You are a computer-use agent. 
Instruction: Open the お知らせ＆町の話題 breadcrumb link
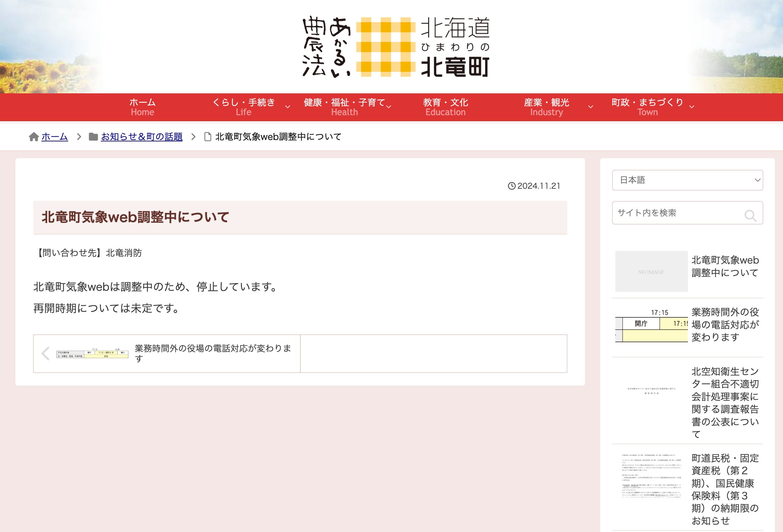pyautogui.click(x=141, y=137)
